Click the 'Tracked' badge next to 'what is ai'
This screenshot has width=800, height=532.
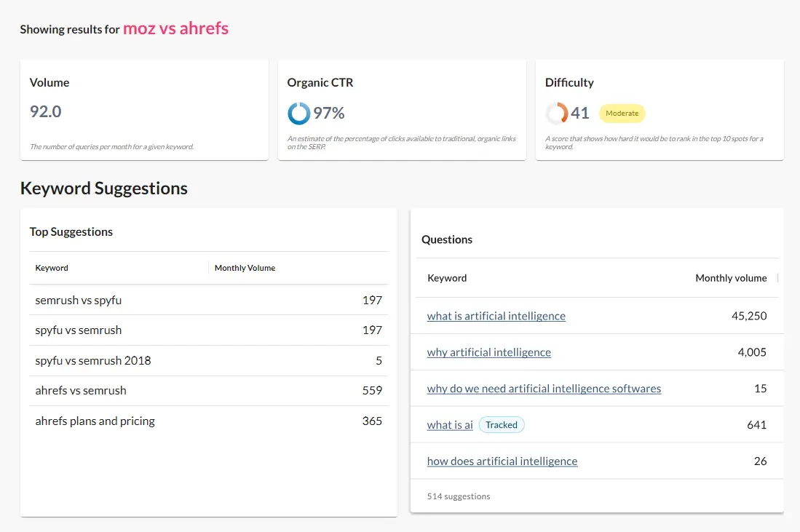[502, 424]
